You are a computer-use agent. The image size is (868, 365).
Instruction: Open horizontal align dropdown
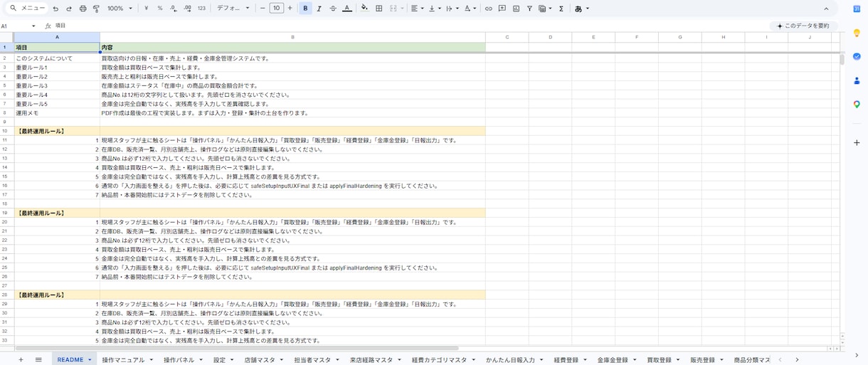pyautogui.click(x=417, y=9)
